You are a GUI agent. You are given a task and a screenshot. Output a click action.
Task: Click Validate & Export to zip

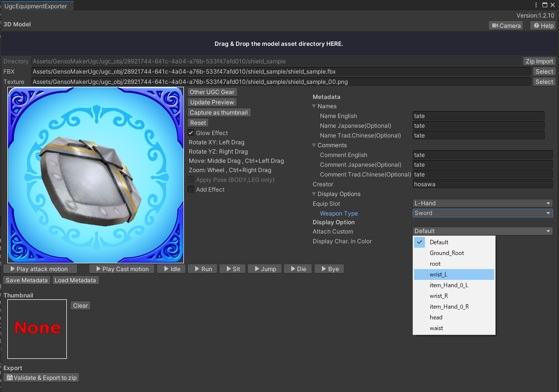click(x=41, y=378)
